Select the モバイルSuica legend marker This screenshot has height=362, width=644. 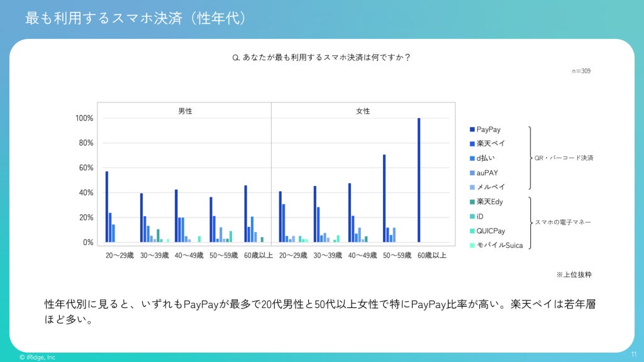click(x=472, y=245)
